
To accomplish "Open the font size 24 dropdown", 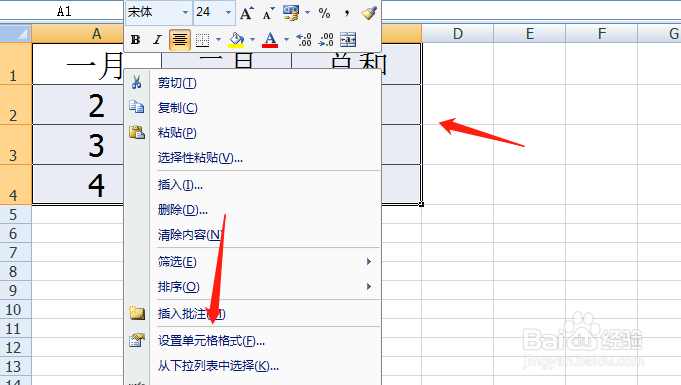I will coord(228,13).
